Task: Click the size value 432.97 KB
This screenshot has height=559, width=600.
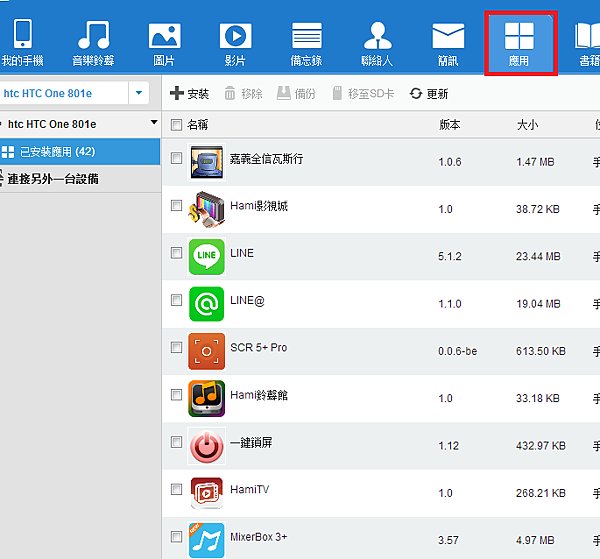Action: click(x=541, y=446)
